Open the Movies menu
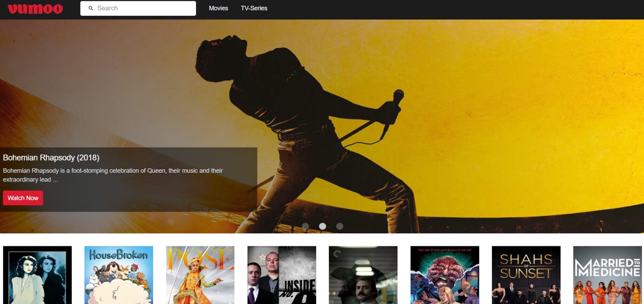This screenshot has width=644, height=304. (218, 8)
